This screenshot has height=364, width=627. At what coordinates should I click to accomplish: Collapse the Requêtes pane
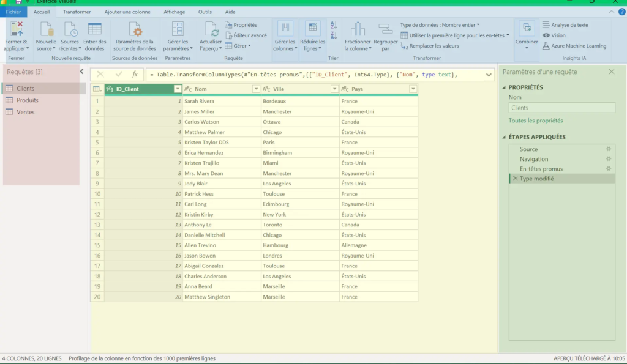81,72
